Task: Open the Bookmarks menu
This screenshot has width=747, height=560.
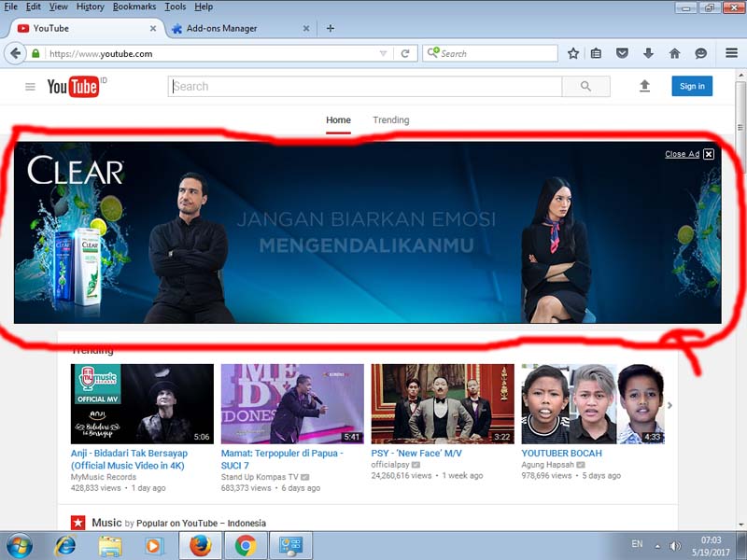Action: 134,6
